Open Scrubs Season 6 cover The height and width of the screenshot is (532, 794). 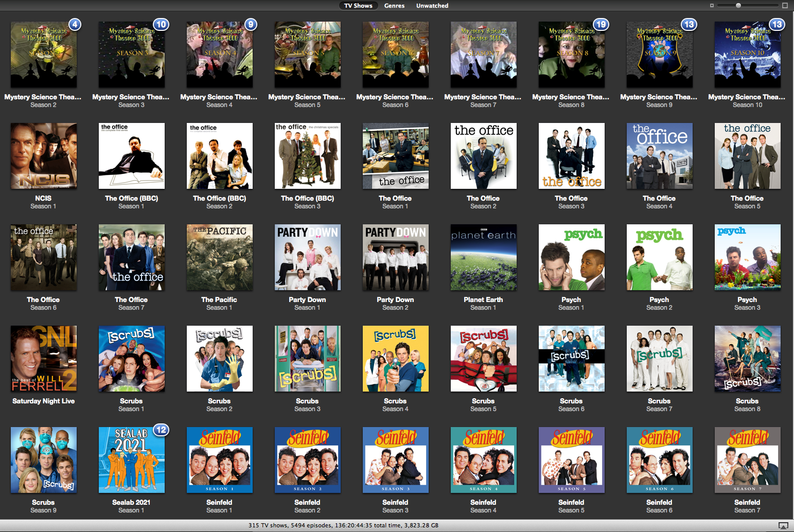click(x=572, y=359)
